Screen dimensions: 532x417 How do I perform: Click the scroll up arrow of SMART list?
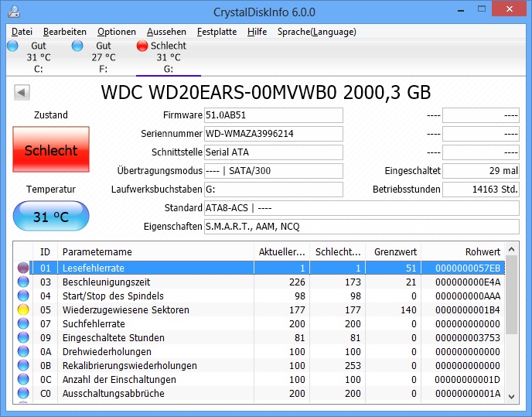[512, 250]
